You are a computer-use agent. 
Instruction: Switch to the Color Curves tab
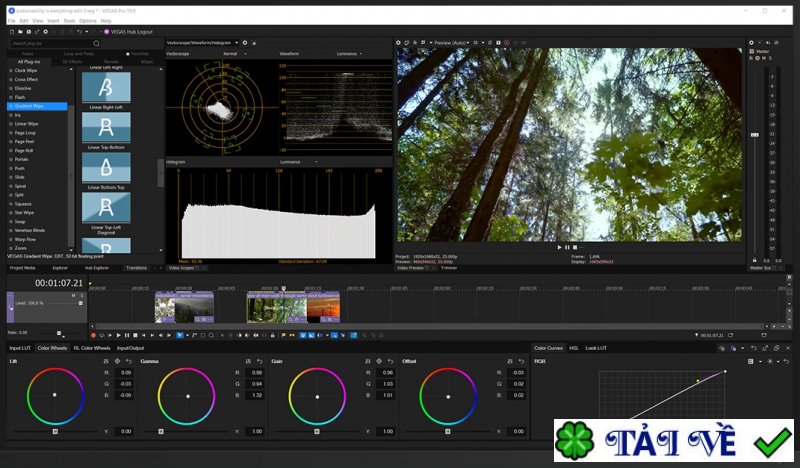tap(548, 348)
